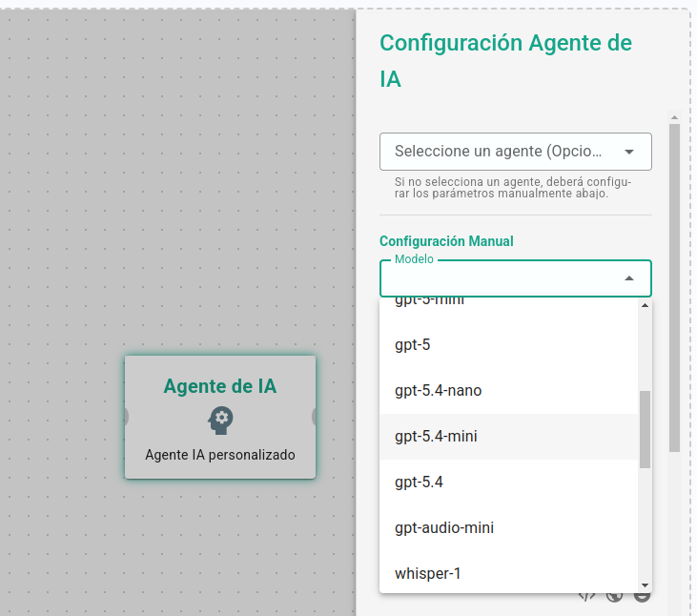Click the model list scrollbar up arrow
This screenshot has height=616, width=697.
(x=645, y=305)
